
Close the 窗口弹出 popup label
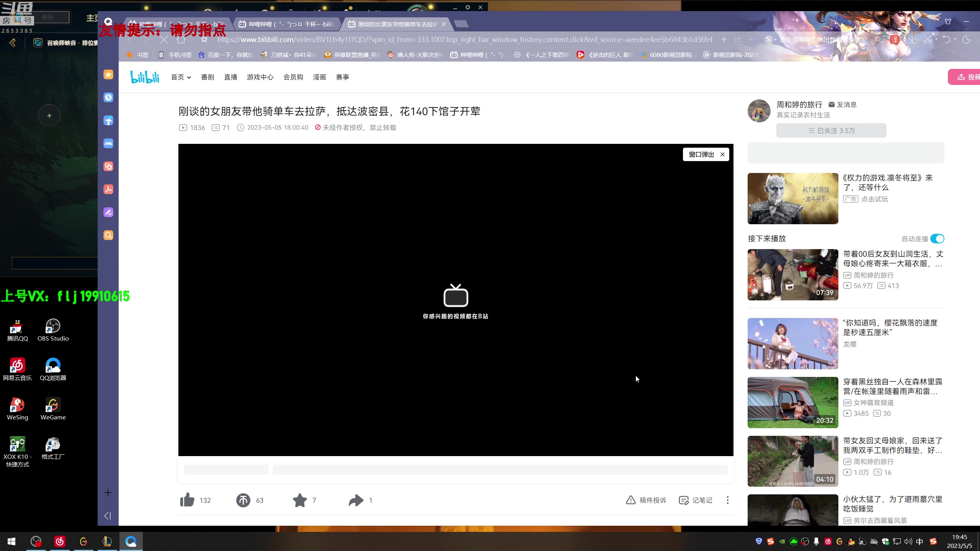coord(722,154)
